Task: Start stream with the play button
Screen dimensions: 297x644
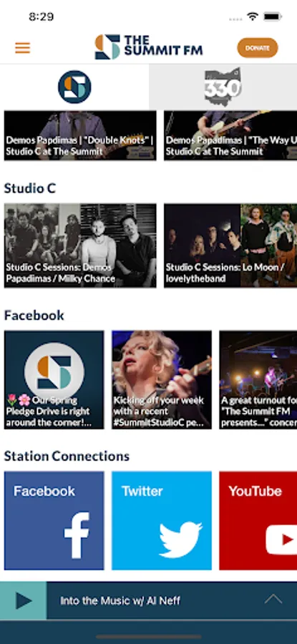Action: tap(24, 600)
